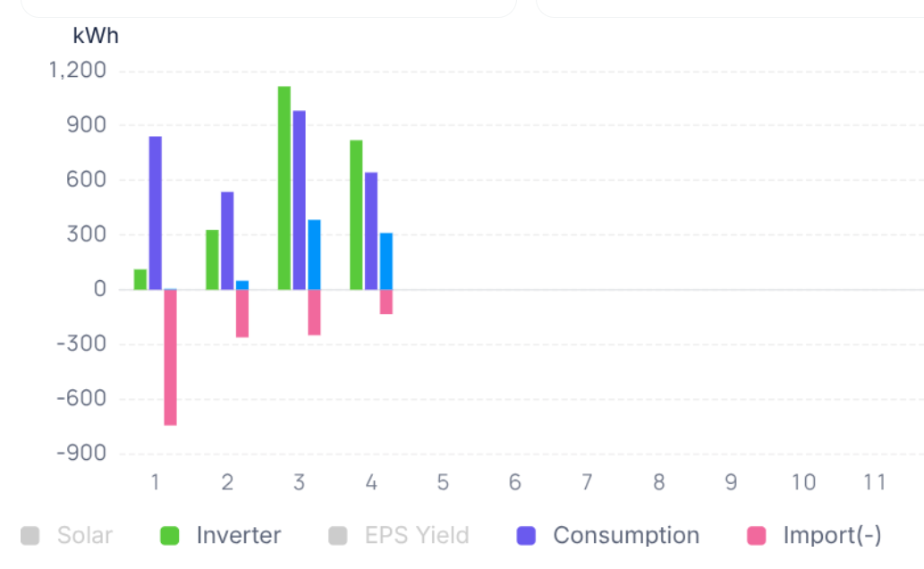
Task: Click month 4 green Inverter bar
Action: pos(356,215)
